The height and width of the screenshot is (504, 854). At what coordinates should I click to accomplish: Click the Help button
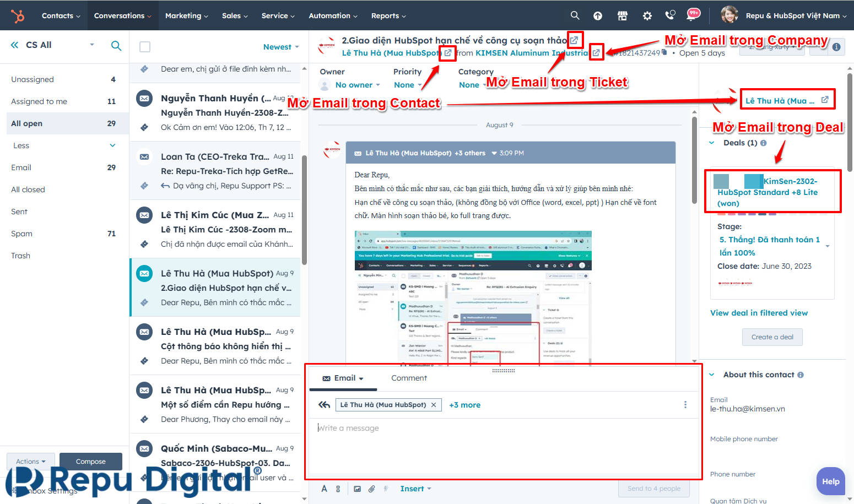click(x=831, y=481)
